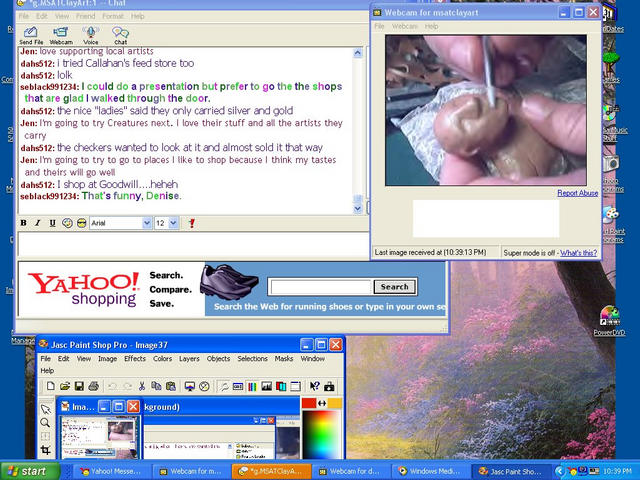Image resolution: width=640 pixels, height=480 pixels.
Task: Open Masks menu in Paint Shop Pro
Action: (284, 359)
